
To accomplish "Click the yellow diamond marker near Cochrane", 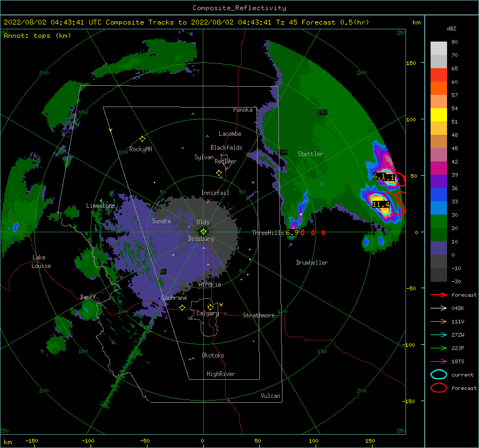I will coord(183,308).
